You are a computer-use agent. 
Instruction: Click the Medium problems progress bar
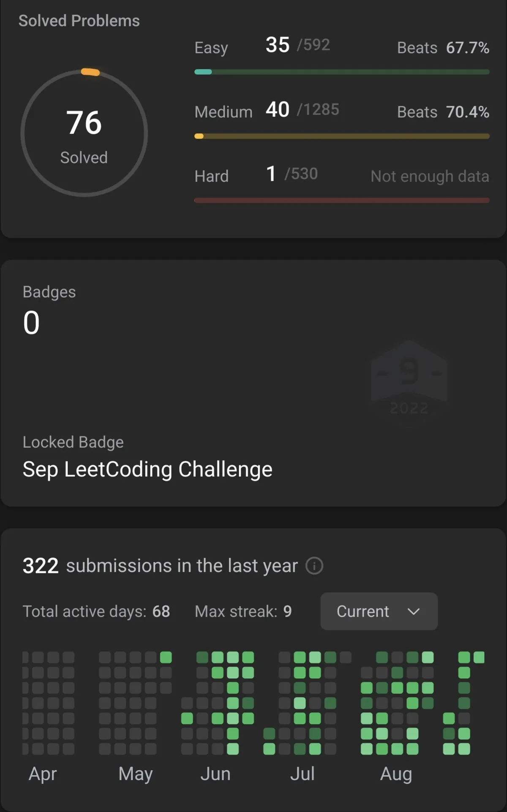coord(342,136)
